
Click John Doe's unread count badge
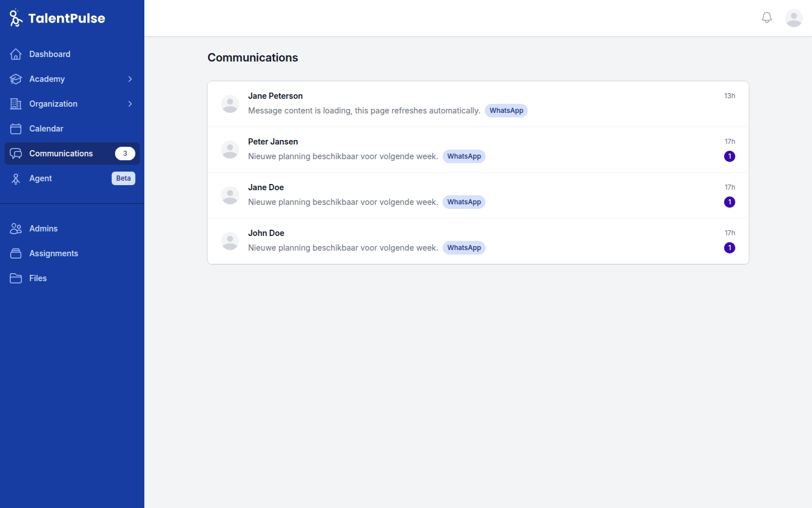pyautogui.click(x=730, y=248)
